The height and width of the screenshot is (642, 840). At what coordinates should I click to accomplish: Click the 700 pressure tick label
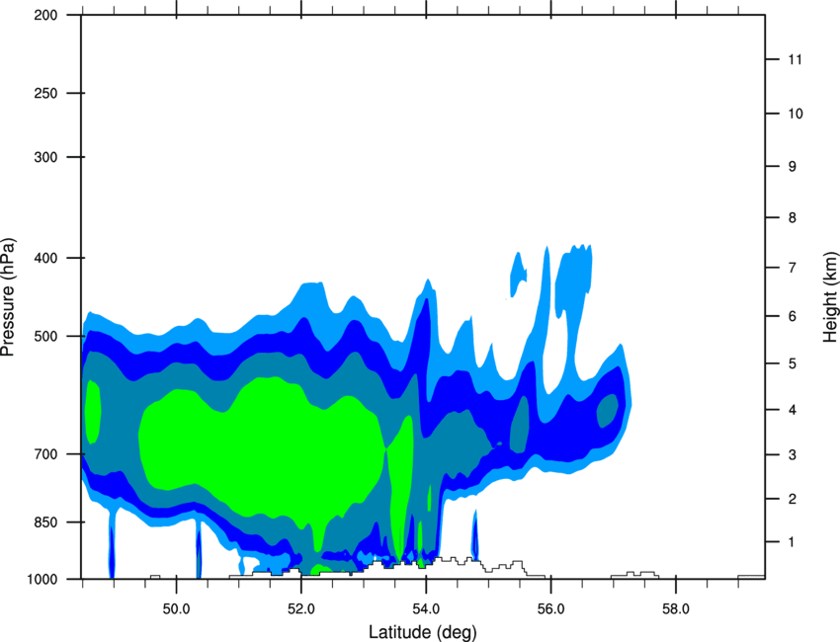tap(45, 454)
